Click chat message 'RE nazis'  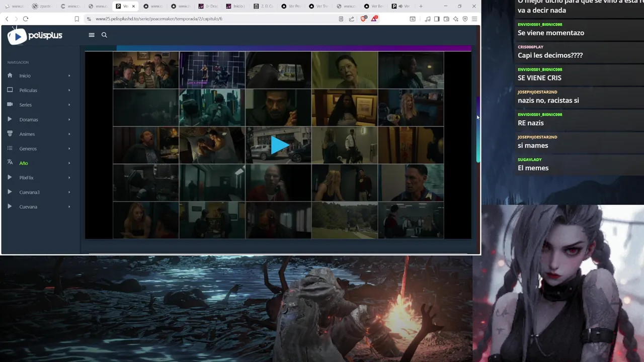531,123
